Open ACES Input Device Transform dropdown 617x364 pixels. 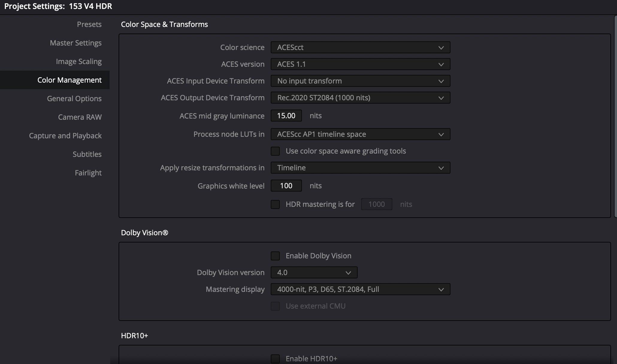click(360, 81)
